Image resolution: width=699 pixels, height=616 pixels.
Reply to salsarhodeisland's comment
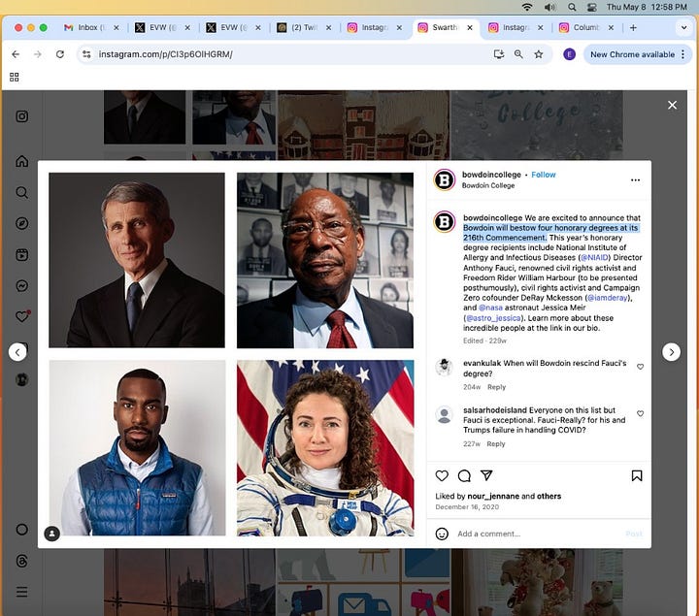tap(496, 444)
